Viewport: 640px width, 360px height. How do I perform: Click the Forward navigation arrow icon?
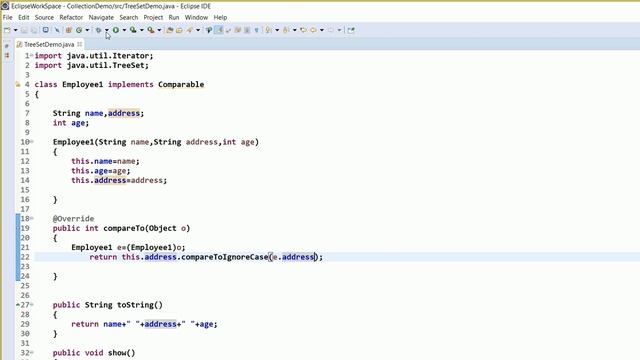coord(331,30)
